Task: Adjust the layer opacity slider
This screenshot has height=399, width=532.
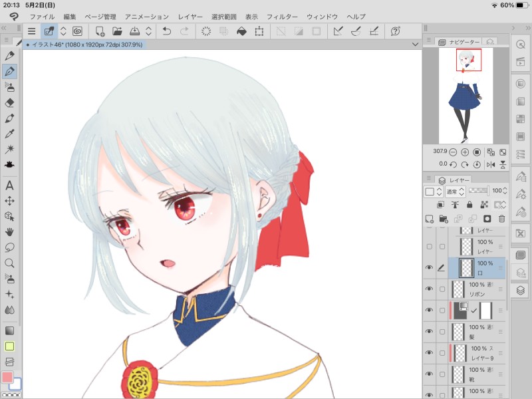Action: click(479, 191)
